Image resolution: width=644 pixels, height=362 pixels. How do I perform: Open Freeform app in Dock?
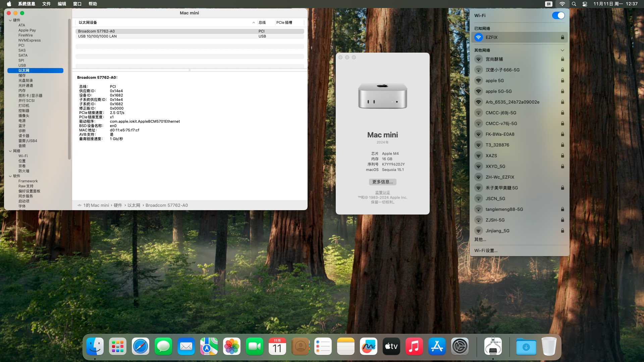point(369,346)
